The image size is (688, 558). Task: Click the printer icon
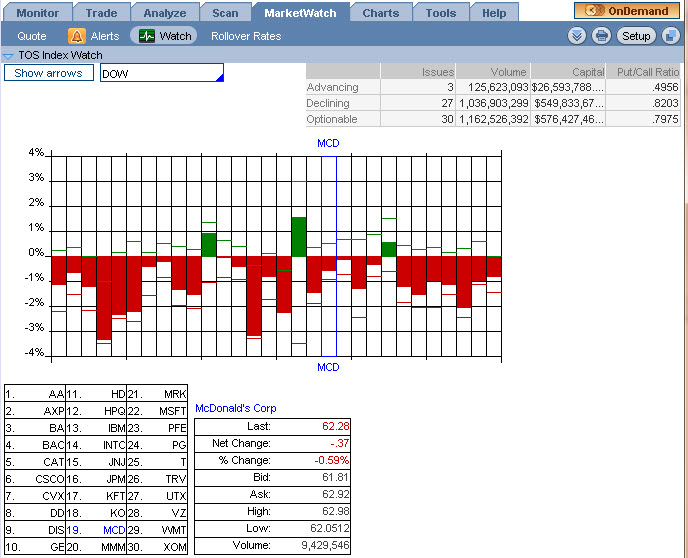(x=601, y=36)
